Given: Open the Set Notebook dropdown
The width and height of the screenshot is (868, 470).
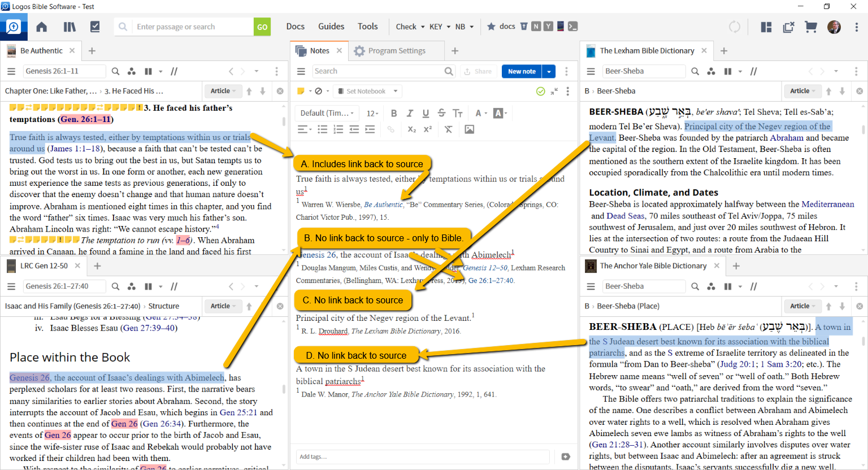Looking at the screenshot, I should 368,91.
